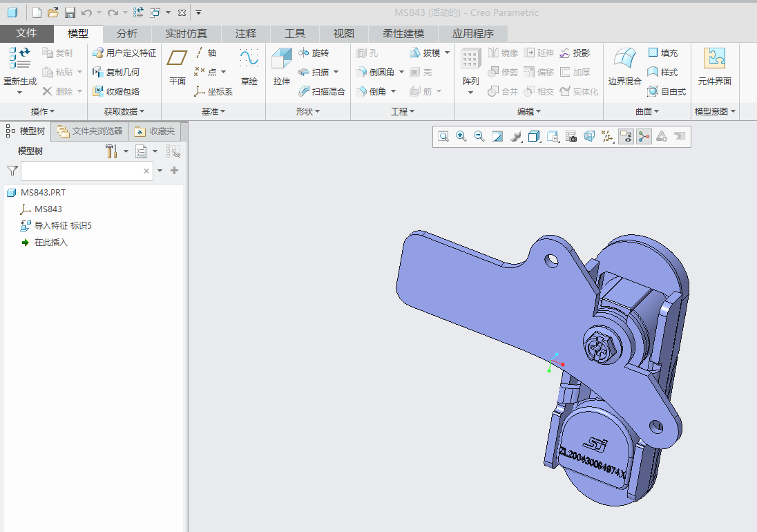Expand the 工程 group dropdown
The image size is (757, 532).
tap(403, 111)
